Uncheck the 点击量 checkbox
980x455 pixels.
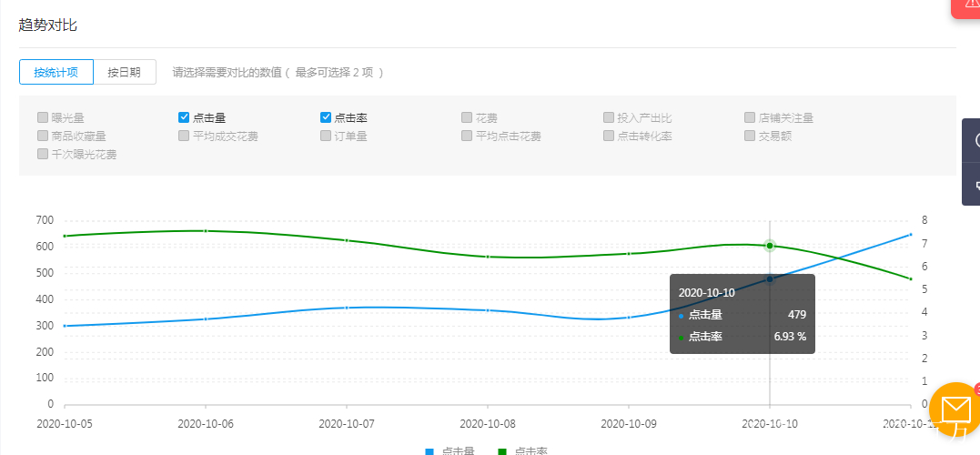[x=184, y=116]
